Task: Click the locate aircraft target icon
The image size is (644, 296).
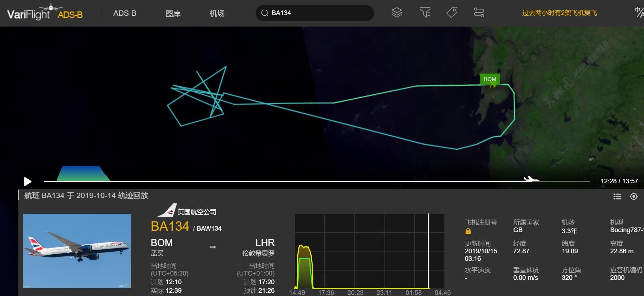Action: (634, 197)
